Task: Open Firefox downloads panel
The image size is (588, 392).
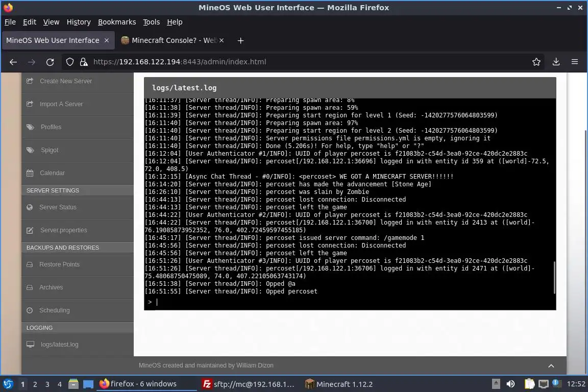Action: (x=556, y=62)
